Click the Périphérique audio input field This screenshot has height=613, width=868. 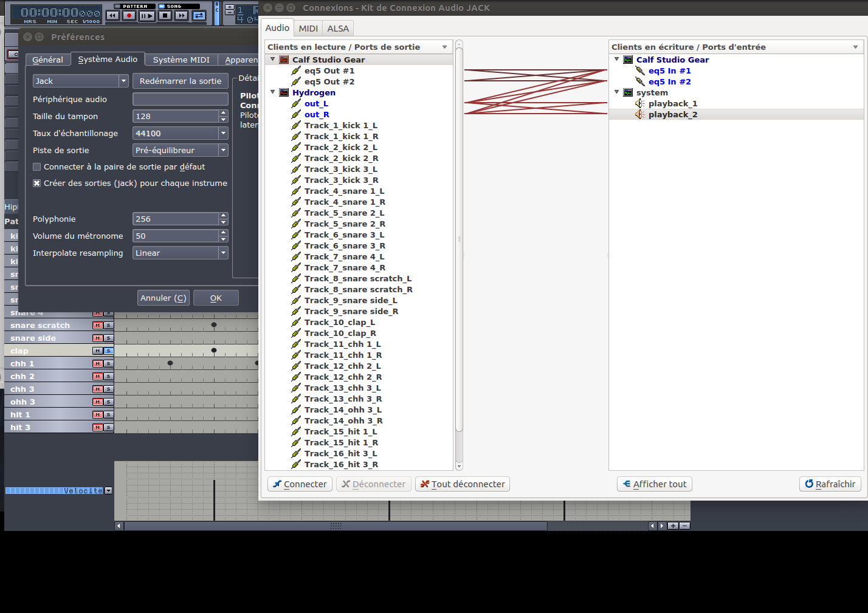(x=181, y=99)
